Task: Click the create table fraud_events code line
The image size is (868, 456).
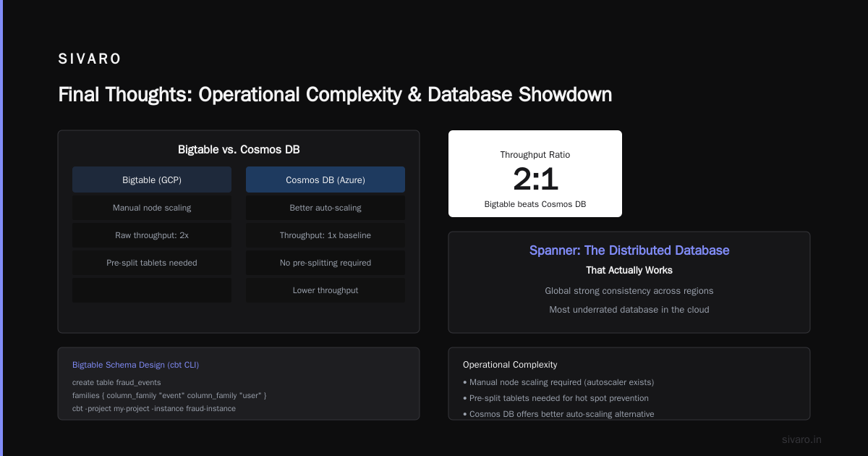Action: [116, 382]
